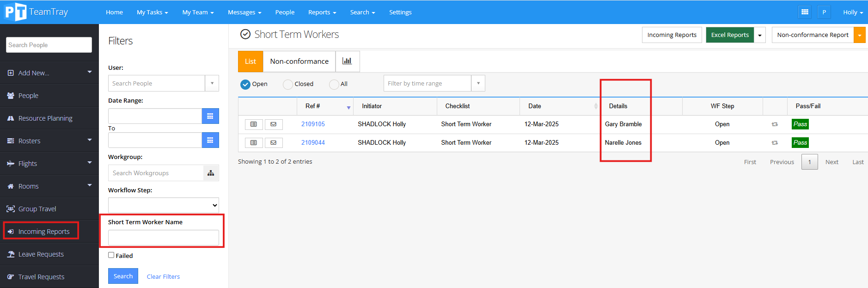
Task: Expand the My Team menu
Action: pos(198,12)
